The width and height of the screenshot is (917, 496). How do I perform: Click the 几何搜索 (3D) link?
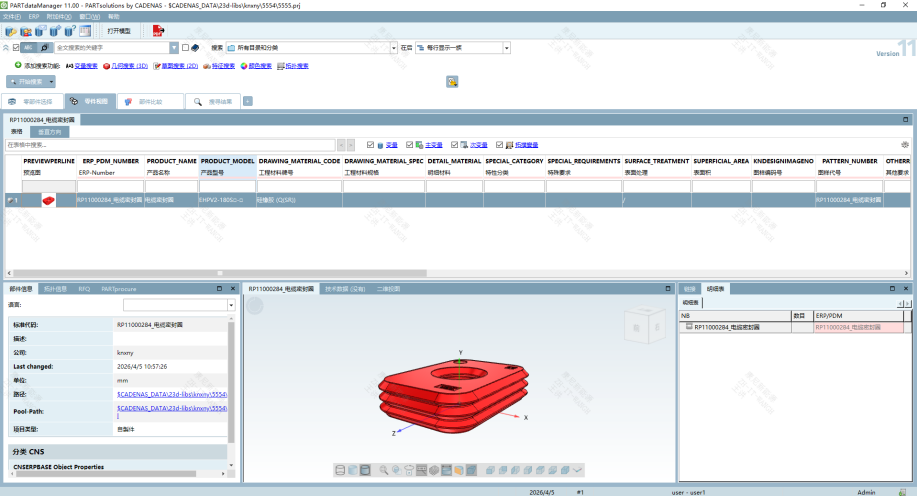[129, 66]
